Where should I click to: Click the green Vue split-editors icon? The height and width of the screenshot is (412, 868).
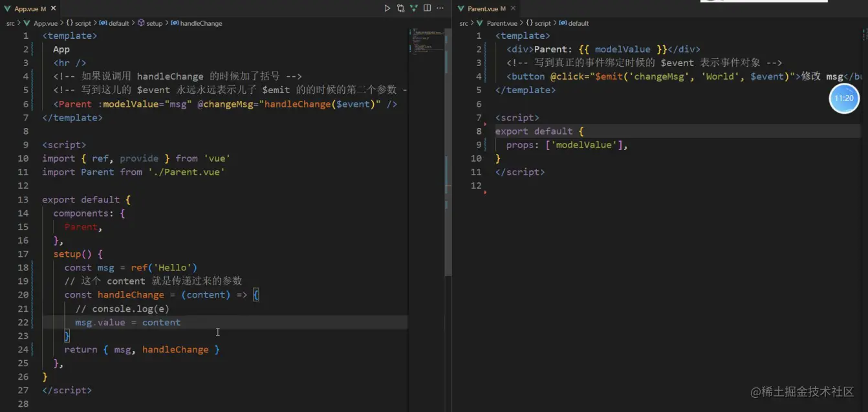click(x=414, y=8)
